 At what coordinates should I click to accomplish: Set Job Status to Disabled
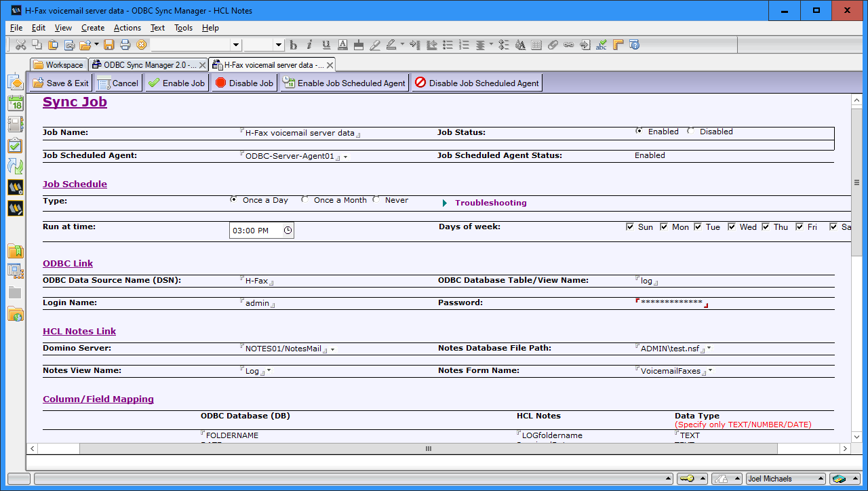[x=690, y=132]
